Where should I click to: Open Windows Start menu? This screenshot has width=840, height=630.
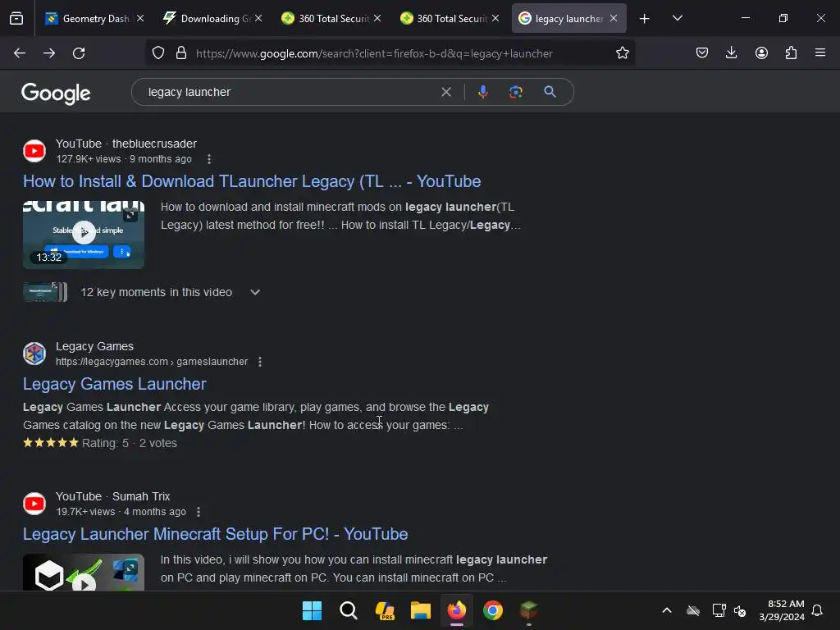click(x=312, y=610)
